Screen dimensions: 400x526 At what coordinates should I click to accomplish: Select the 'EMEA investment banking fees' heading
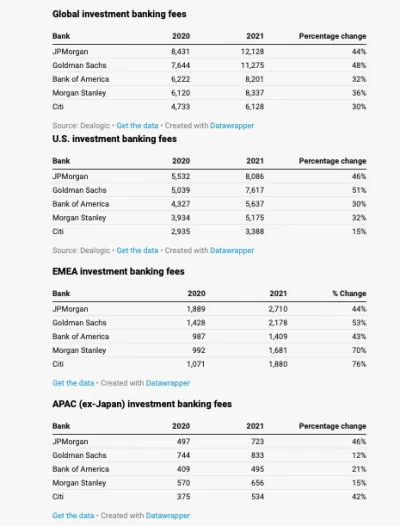[x=118, y=271]
